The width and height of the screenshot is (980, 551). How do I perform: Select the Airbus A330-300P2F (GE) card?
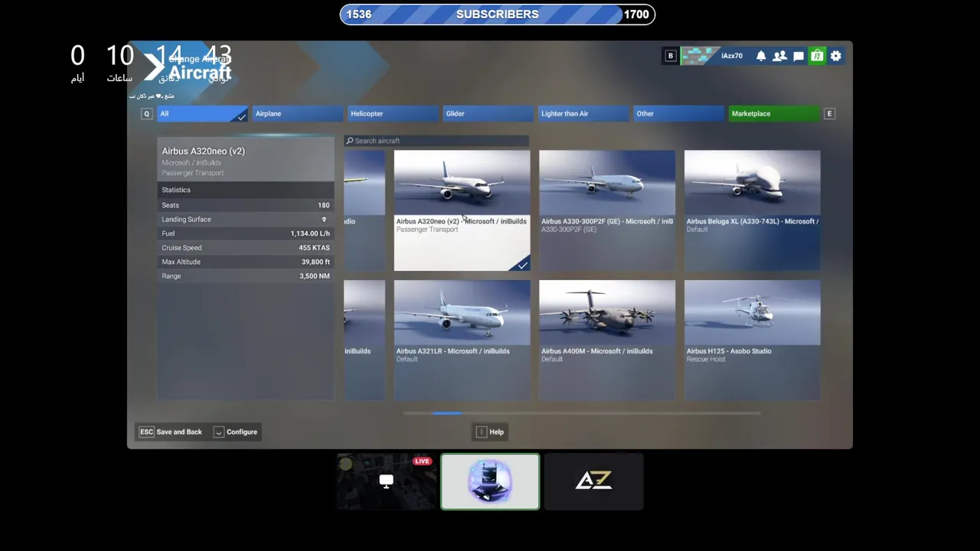pyautogui.click(x=607, y=210)
